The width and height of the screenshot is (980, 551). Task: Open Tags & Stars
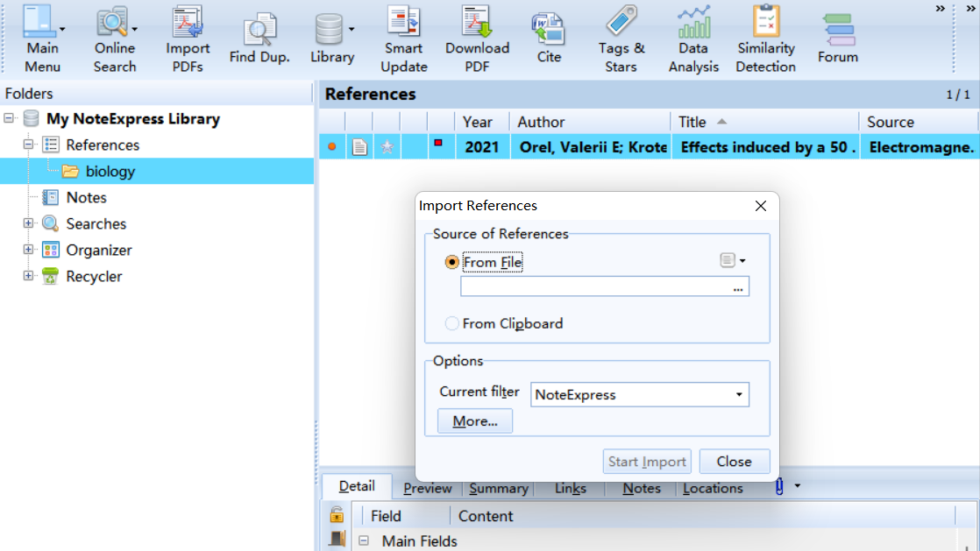[621, 39]
